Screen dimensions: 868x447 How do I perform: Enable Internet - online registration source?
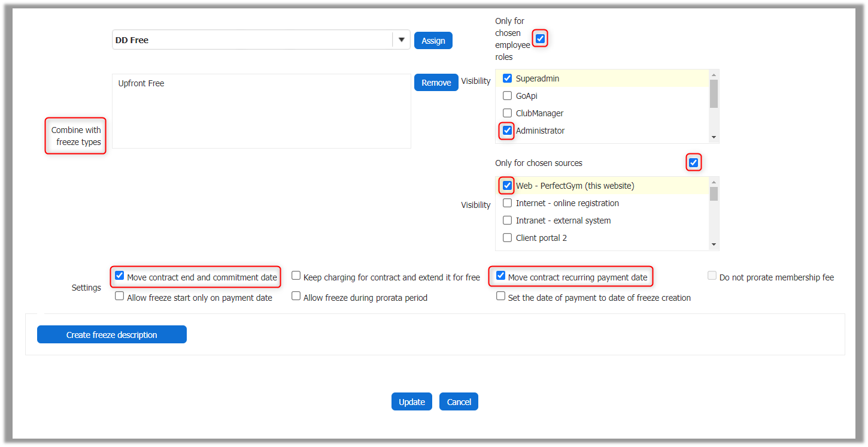point(507,203)
